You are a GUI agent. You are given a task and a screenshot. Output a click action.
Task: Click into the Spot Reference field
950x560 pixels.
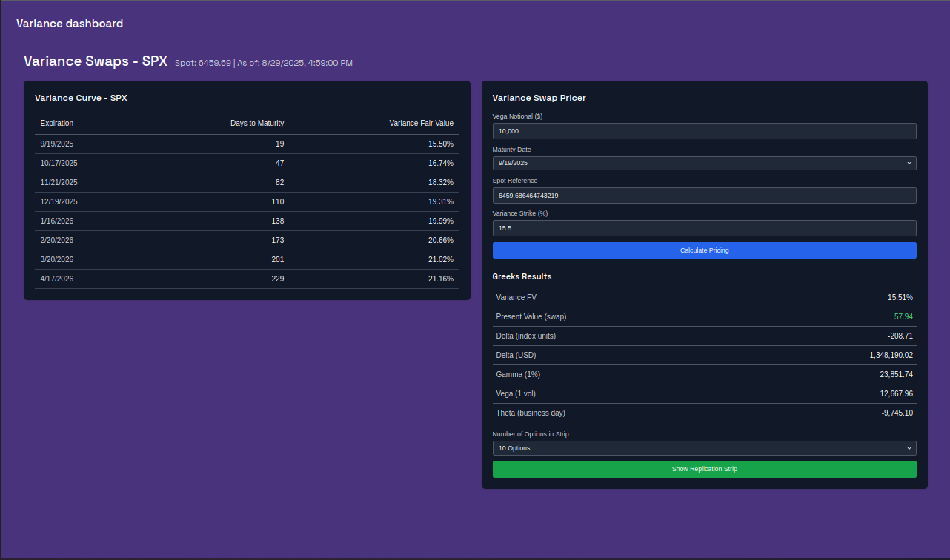tap(704, 196)
